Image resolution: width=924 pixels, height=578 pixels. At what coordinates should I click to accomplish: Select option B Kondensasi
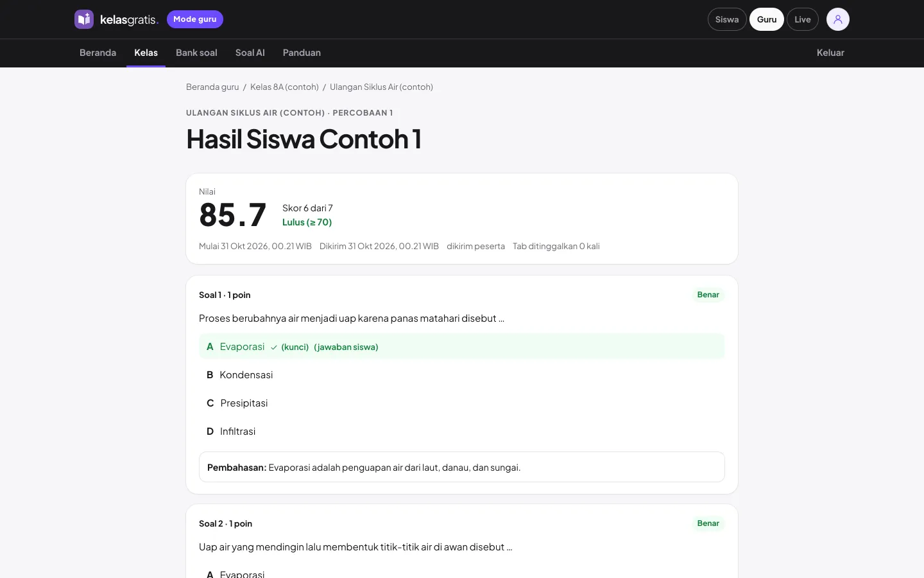[x=462, y=375]
